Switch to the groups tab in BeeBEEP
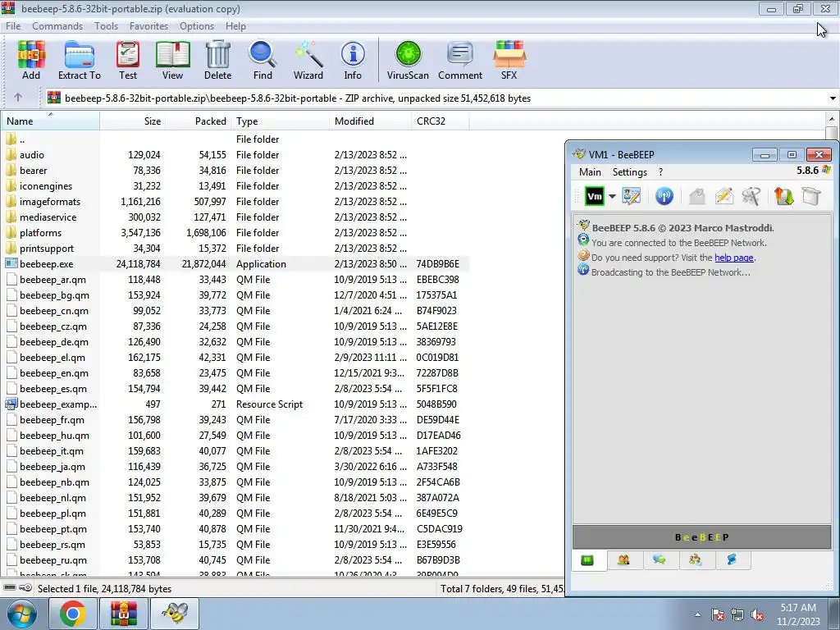 (x=696, y=560)
